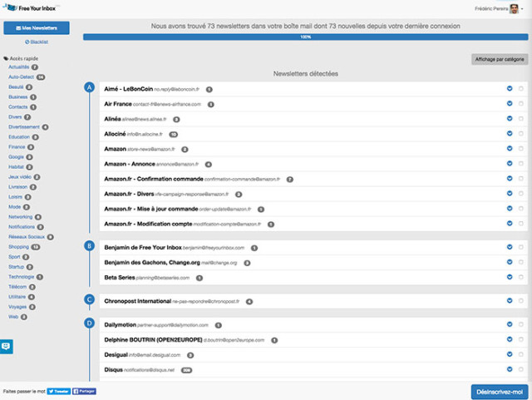This screenshot has height=400, width=532.
Task: Share via the Tweeter button
Action: pyautogui.click(x=59, y=391)
